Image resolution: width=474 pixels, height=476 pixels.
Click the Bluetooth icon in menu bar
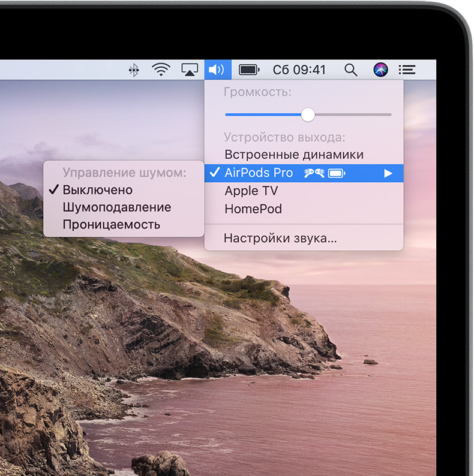tap(134, 70)
